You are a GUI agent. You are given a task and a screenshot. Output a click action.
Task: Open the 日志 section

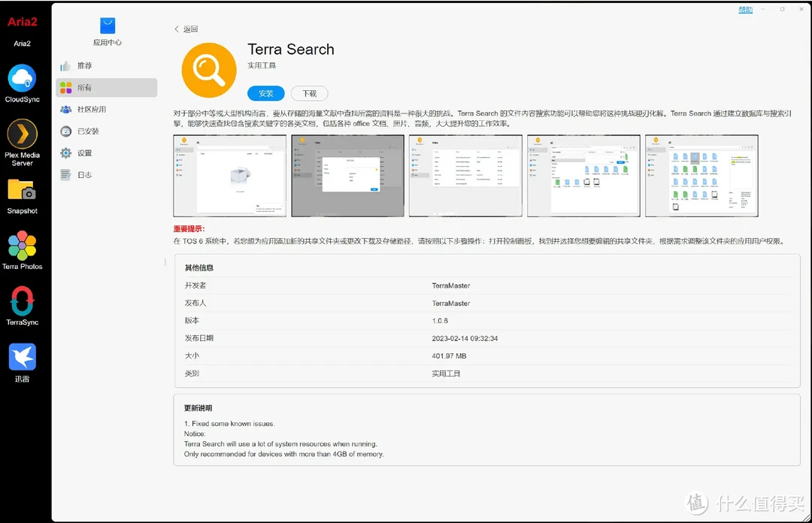(106, 175)
